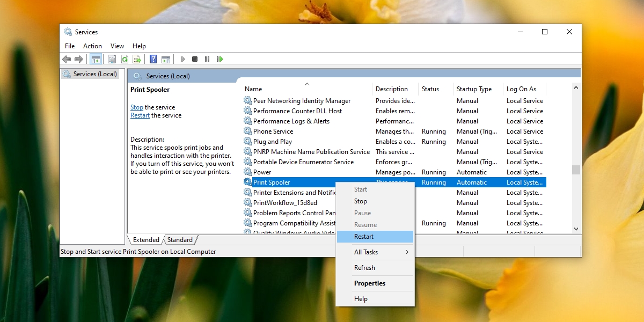Toggle the console tree with Show/Hide icon
Screen dimensions: 644x322
coord(96,59)
